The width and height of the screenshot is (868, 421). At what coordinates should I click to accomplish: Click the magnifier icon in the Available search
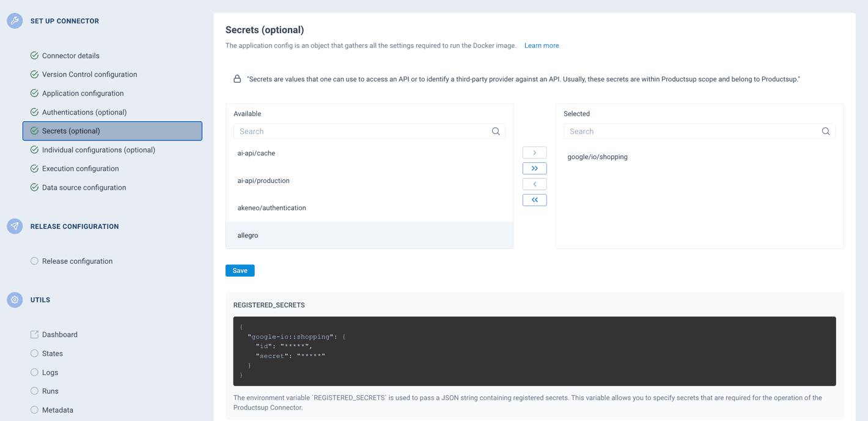coord(496,131)
